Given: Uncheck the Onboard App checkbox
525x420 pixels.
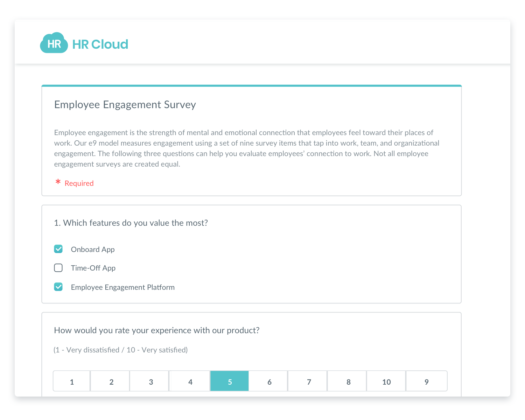Looking at the screenshot, I should click(x=58, y=249).
